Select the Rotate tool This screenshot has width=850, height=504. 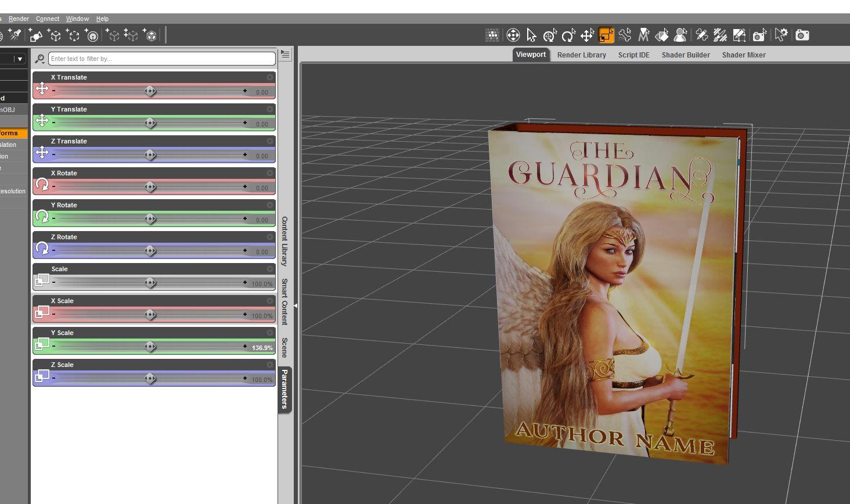coord(568,35)
